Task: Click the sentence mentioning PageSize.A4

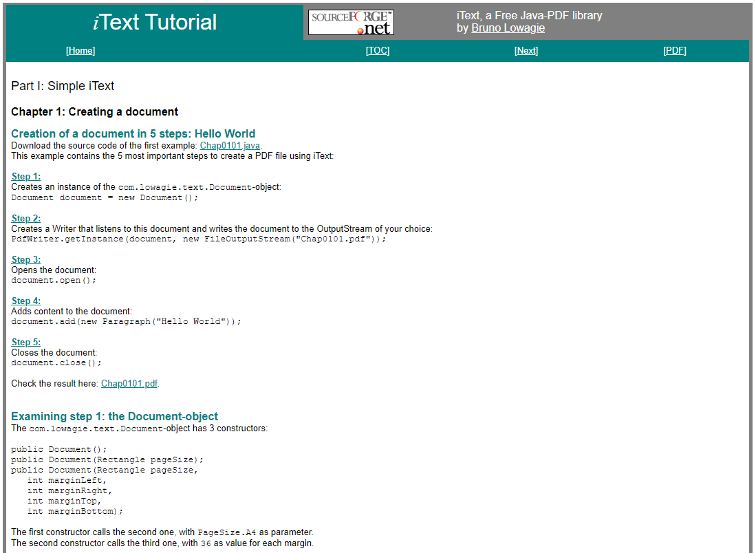Action: [162, 532]
